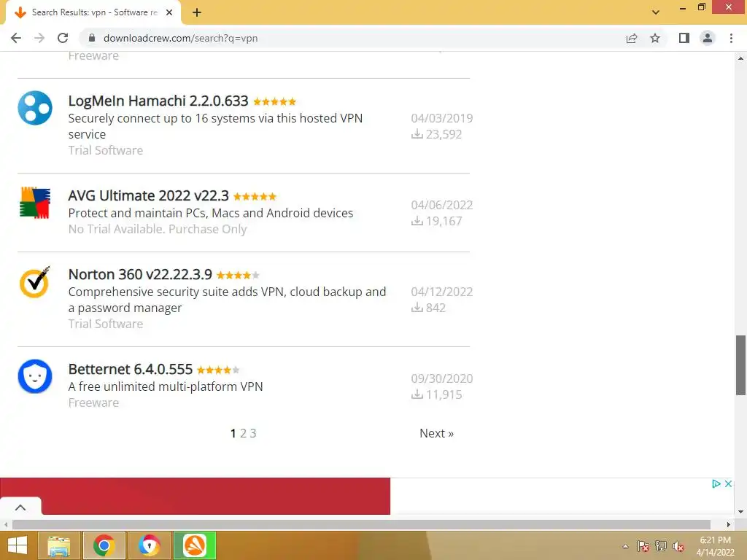Open LogMeIn Hamachi 2.2.0.633 link
The image size is (747, 560).
[158, 101]
